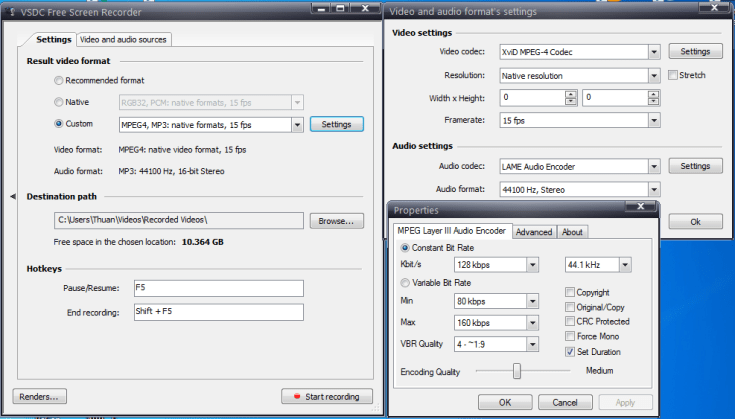
Task: Click the Pause/Resume hotkey field
Action: coord(217,288)
